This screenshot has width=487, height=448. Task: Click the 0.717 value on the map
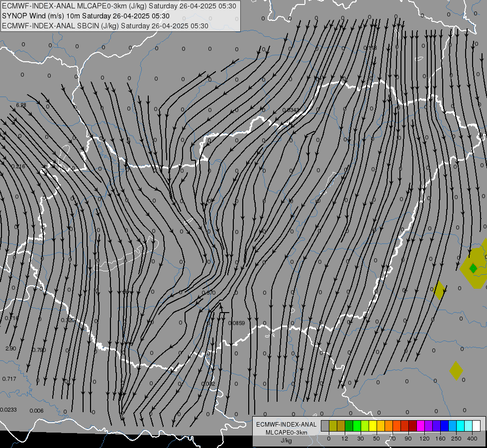(9, 379)
